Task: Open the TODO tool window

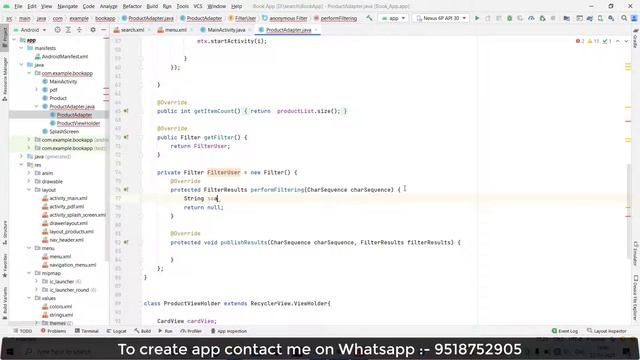Action: pos(22,331)
